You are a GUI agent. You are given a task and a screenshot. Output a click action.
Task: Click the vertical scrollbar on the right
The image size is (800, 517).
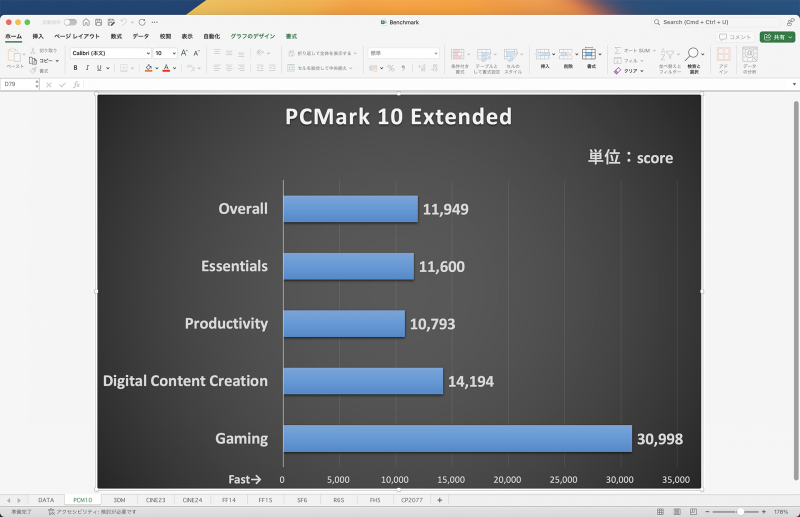[x=796, y=291]
